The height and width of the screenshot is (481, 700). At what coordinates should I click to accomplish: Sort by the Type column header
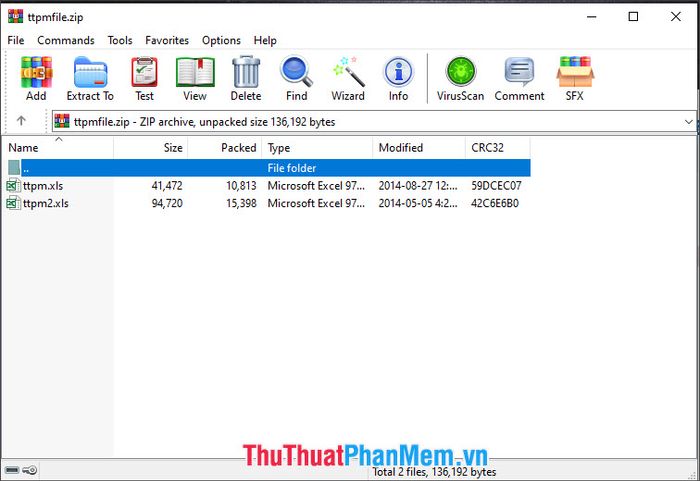317,147
